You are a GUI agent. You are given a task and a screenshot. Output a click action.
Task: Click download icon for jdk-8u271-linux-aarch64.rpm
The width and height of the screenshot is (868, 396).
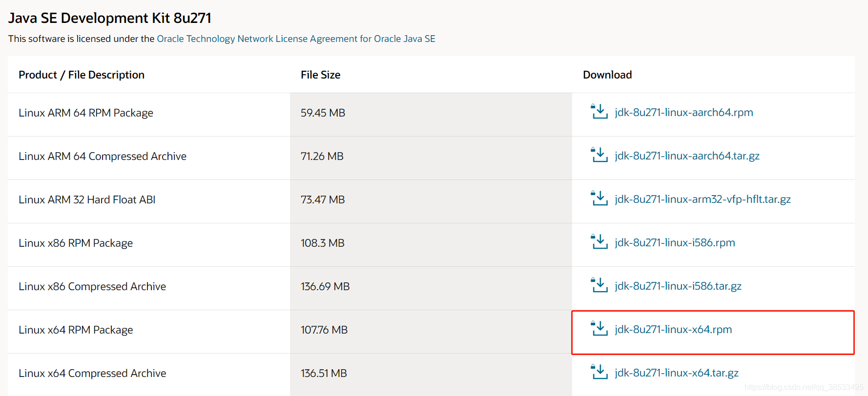(599, 112)
